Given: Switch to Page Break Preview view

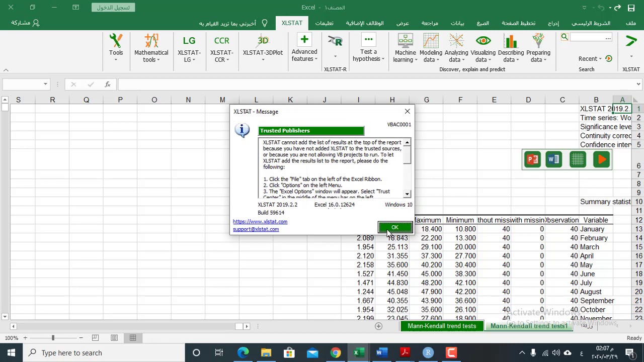Looking at the screenshot, I should pos(95,338).
